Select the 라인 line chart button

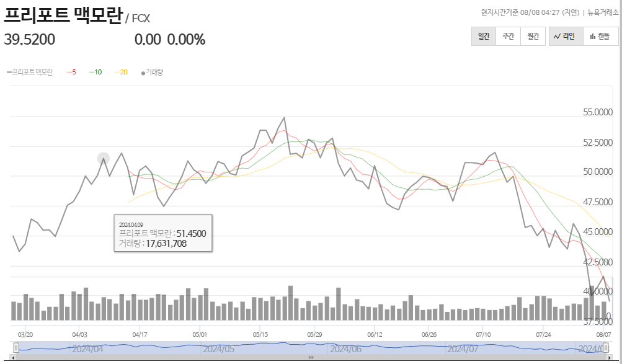pos(566,36)
